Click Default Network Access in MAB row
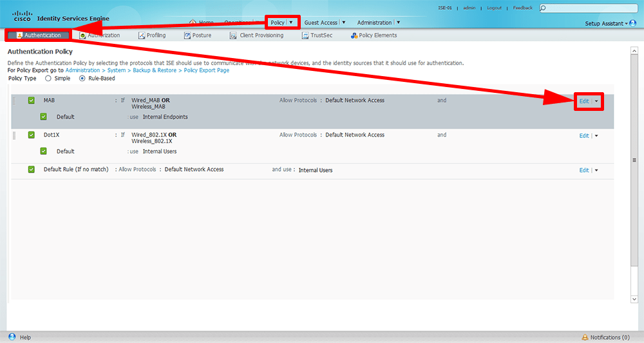 tap(355, 101)
